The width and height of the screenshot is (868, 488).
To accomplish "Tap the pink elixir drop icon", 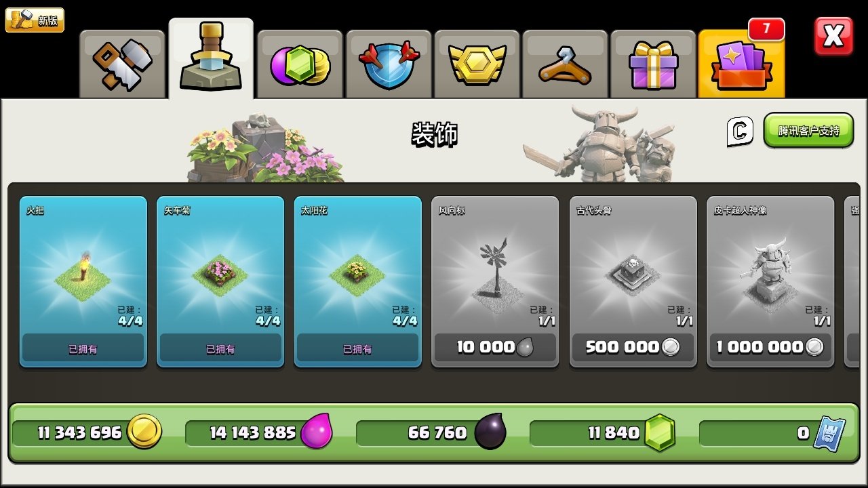I will (317, 432).
